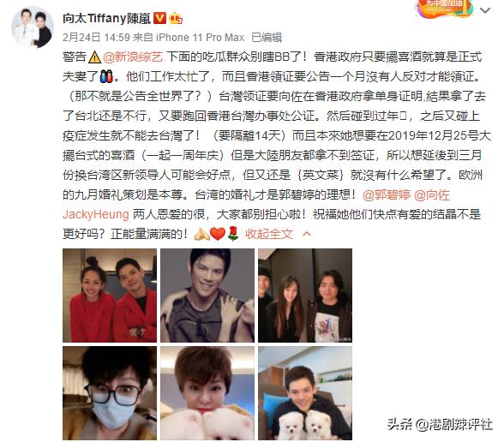Open the photo of couple in red
Image resolution: width=504 pixels, height=442 pixels.
pyautogui.click(x=110, y=296)
